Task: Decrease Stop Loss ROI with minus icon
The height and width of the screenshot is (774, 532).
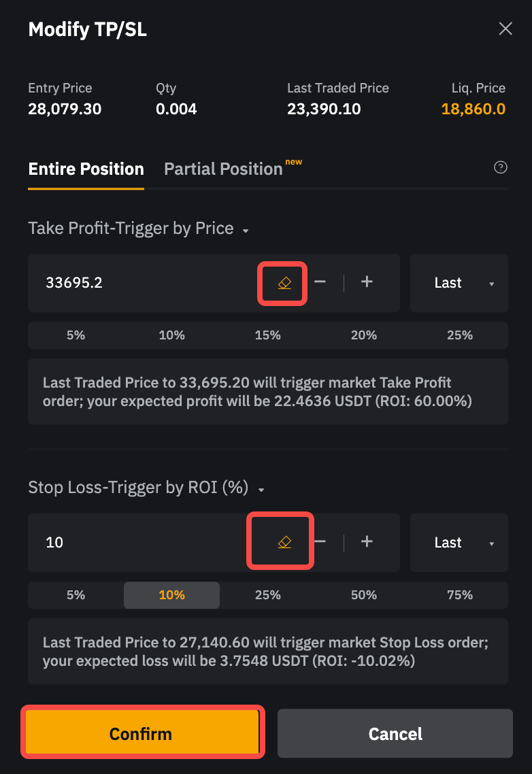Action: click(320, 542)
